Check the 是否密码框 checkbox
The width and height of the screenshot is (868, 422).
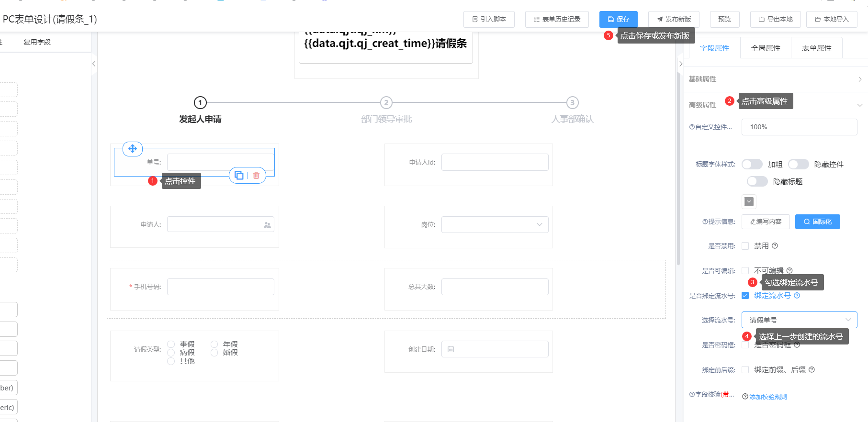coord(745,345)
